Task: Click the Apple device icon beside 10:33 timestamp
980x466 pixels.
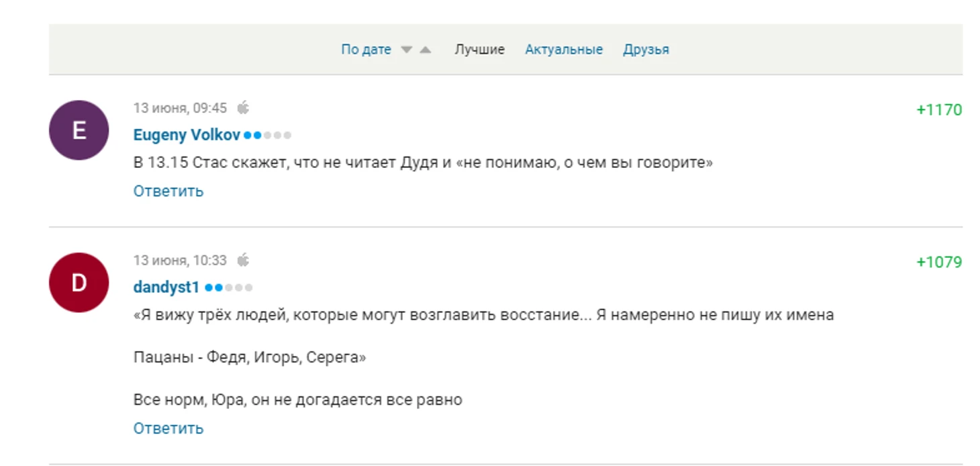Action: pos(243,261)
